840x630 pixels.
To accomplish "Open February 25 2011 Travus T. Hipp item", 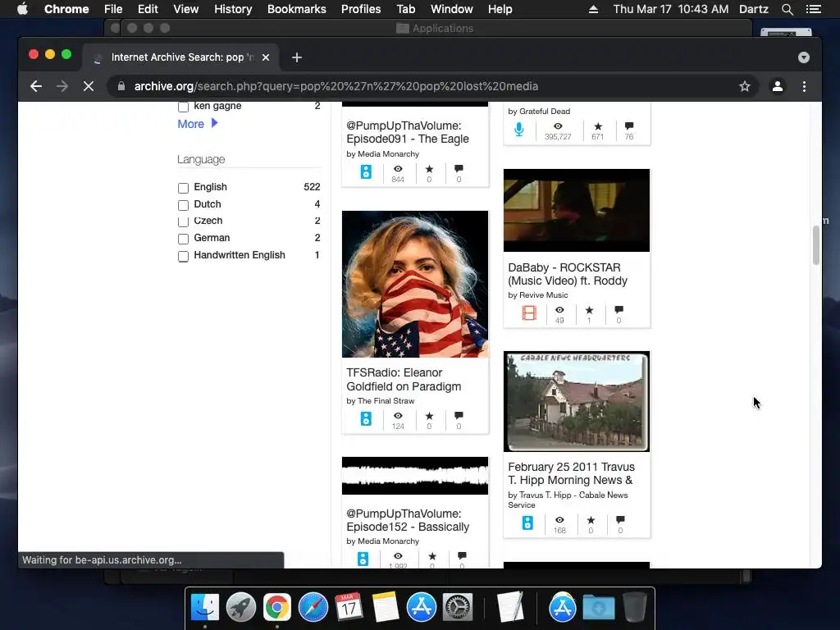I will (x=571, y=473).
